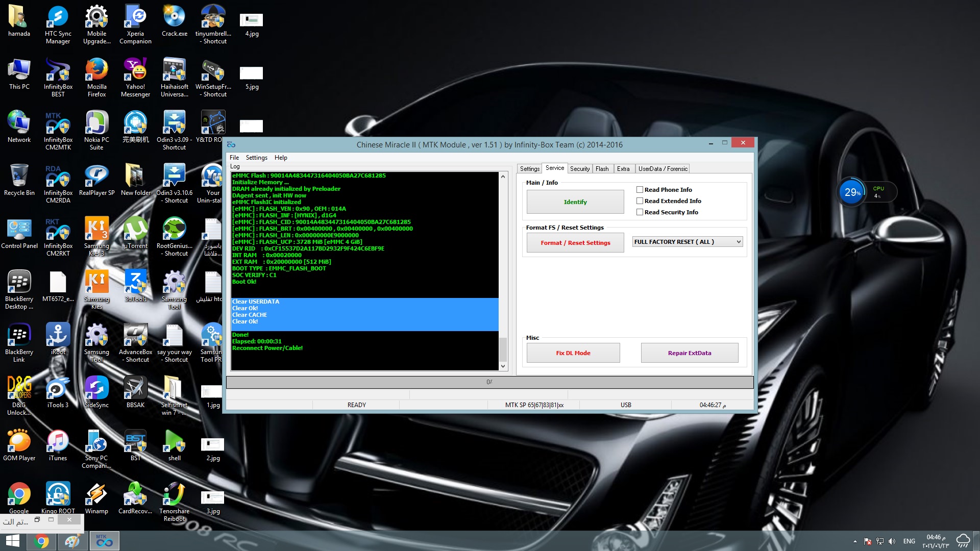Click the log scrollbar up arrow

[x=503, y=177]
